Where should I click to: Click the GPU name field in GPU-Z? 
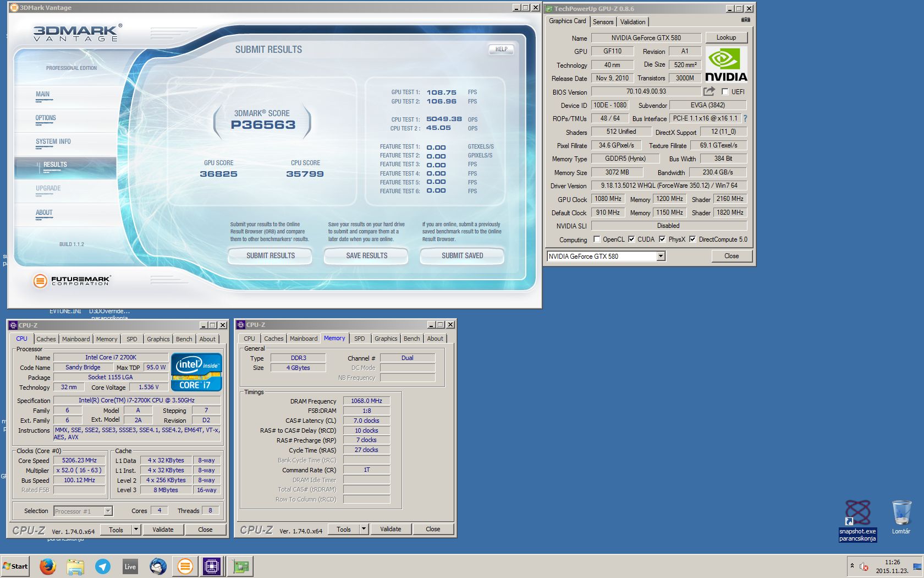pos(646,38)
